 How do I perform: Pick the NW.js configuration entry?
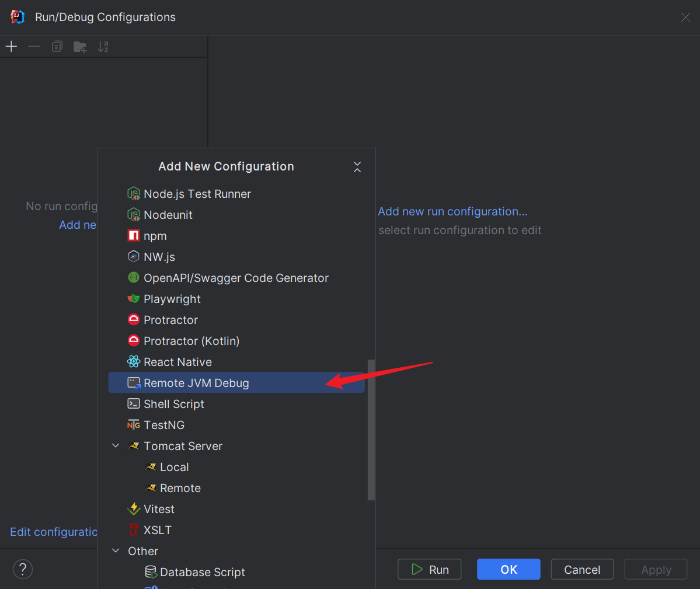pos(236,257)
